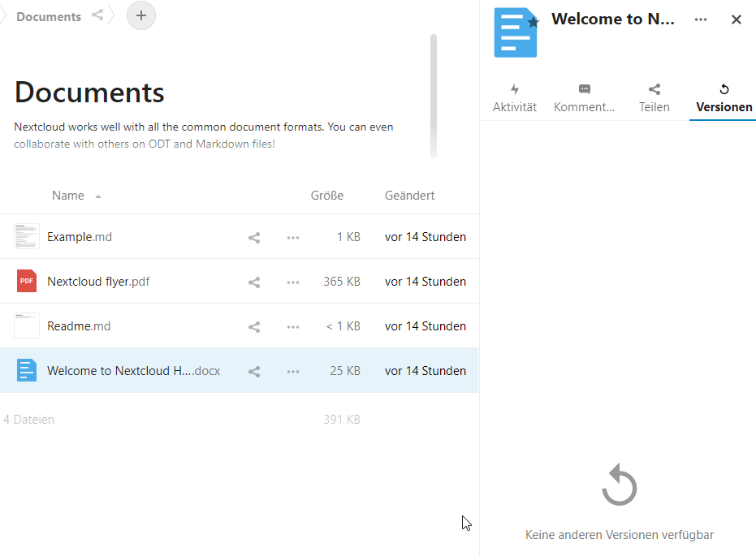Open the Kommentare tab
756x556 pixels.
tap(585, 98)
